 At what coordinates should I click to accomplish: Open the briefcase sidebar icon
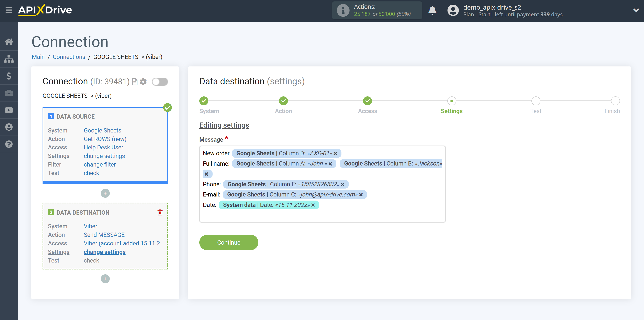9,93
